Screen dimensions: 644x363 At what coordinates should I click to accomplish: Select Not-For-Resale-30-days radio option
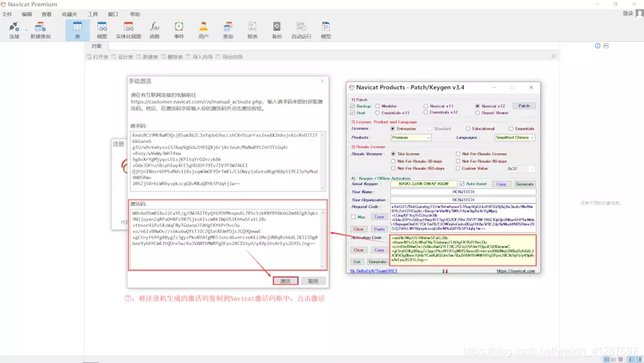(393, 161)
